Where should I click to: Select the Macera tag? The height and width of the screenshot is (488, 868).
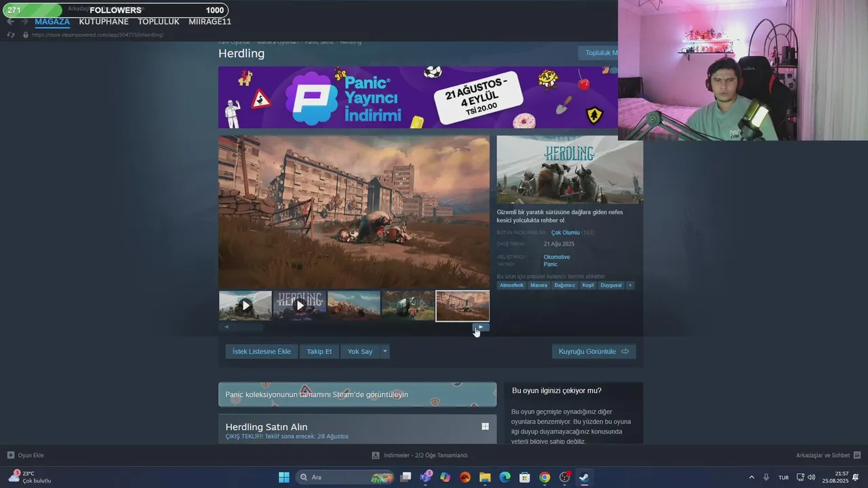pos(539,285)
